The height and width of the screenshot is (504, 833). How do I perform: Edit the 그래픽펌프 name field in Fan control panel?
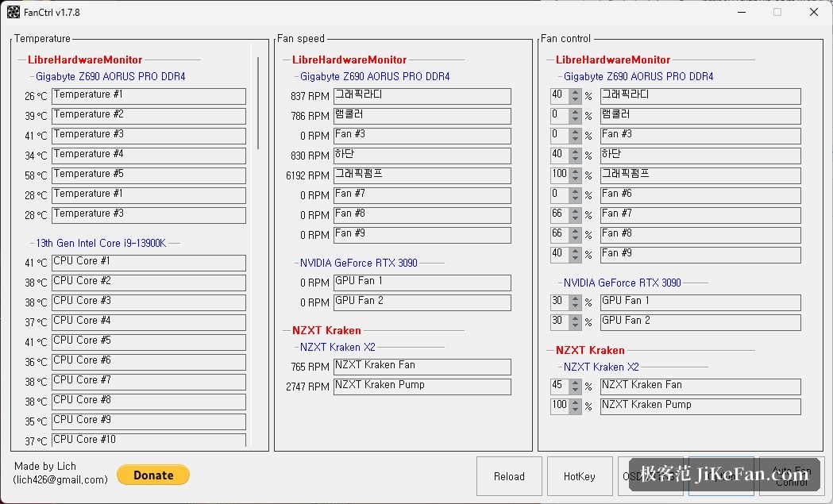click(700, 175)
